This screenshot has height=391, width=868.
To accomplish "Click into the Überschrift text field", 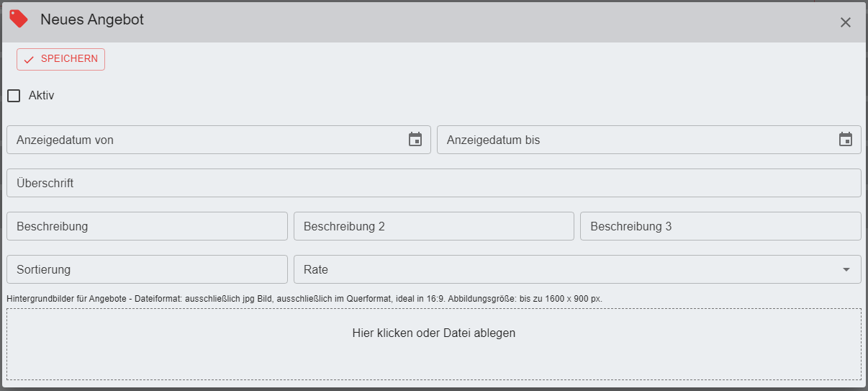I will [x=433, y=183].
